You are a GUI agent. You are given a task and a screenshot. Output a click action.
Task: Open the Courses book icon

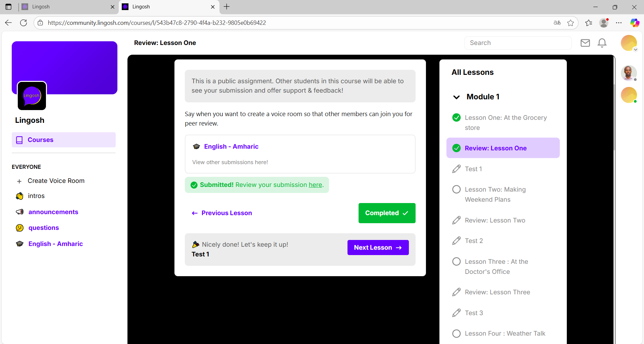coord(19,140)
